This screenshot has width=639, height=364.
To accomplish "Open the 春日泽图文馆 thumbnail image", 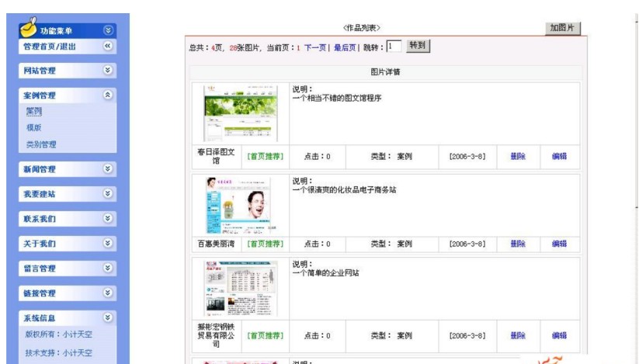I will pos(241,113).
